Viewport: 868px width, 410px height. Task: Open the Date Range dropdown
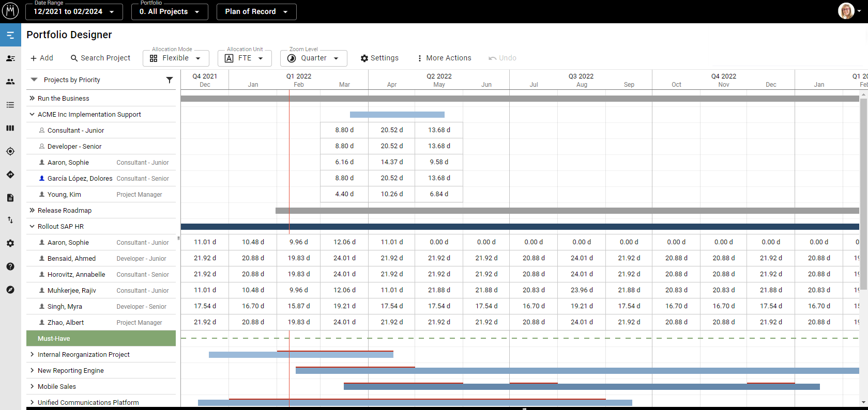(x=74, y=11)
